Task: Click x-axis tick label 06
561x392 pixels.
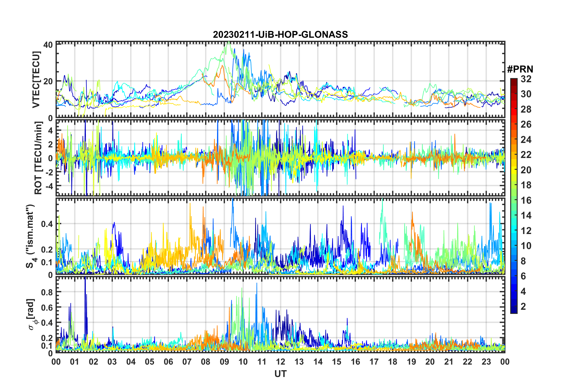Action: pos(168,362)
